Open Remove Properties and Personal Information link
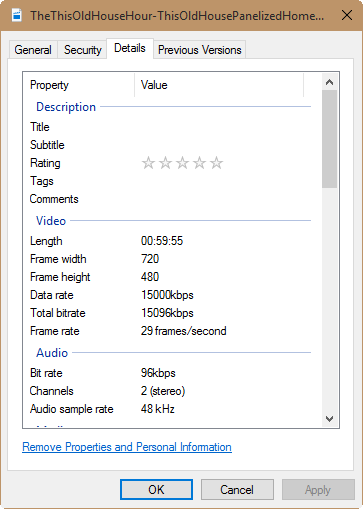 coord(127,447)
